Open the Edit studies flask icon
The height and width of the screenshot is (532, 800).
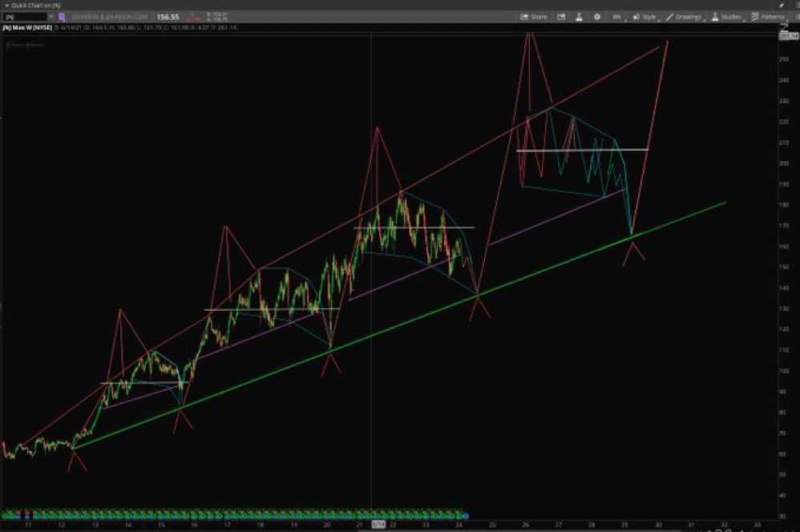579,17
